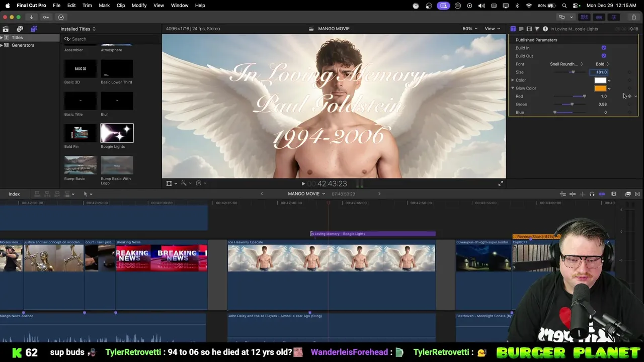Toggle snapping in the timeline
The width and height of the screenshot is (644, 362).
(602, 194)
